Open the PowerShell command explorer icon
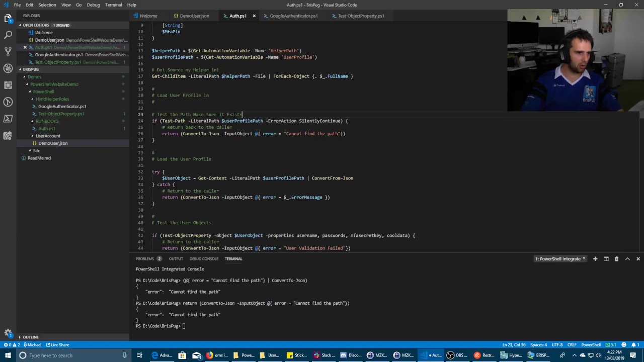 [8, 119]
